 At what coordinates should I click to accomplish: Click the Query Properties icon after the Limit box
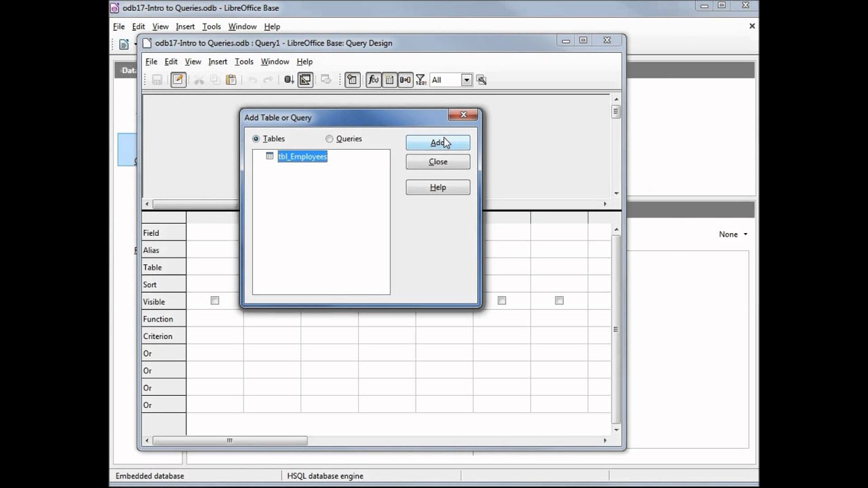pyautogui.click(x=481, y=80)
